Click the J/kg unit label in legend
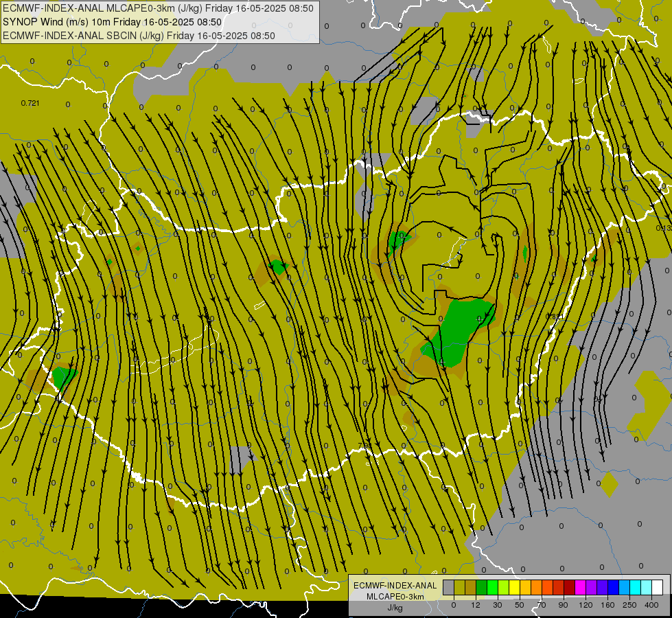672x618 pixels. (x=395, y=608)
